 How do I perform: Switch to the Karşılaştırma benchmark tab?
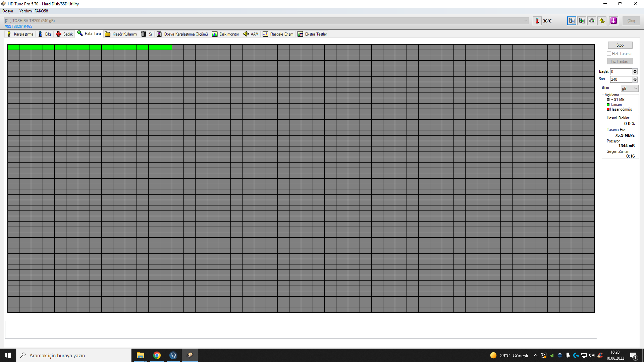coord(20,34)
